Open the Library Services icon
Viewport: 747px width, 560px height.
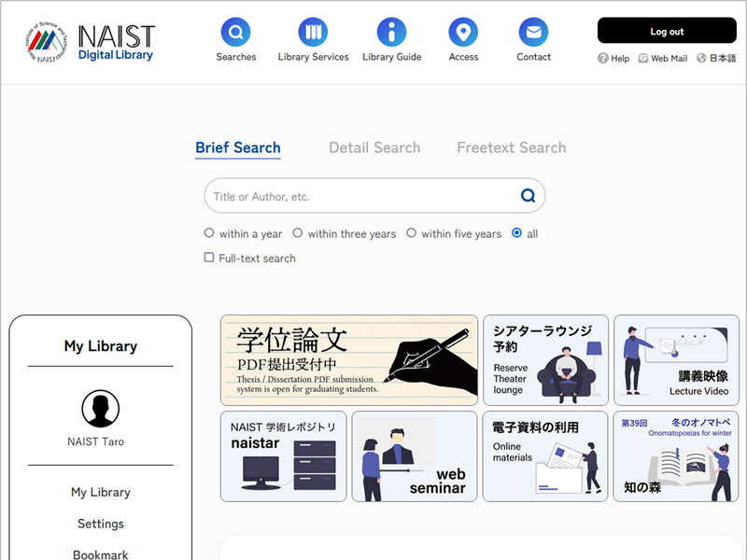(313, 33)
